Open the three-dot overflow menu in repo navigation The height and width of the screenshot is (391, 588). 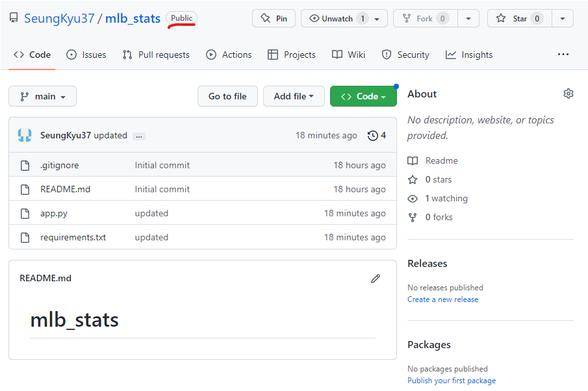point(563,55)
